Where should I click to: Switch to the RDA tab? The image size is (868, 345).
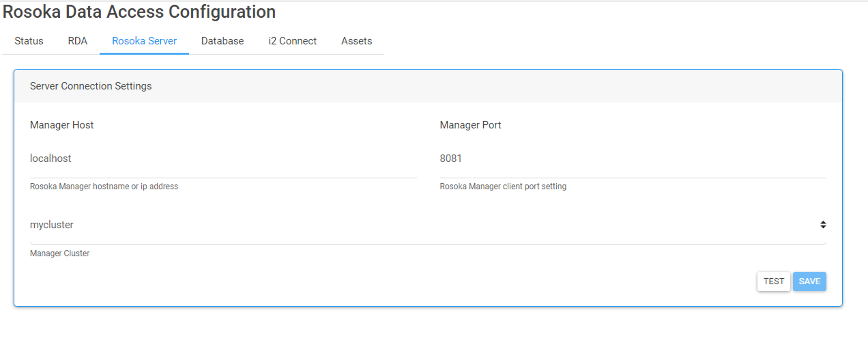click(x=77, y=41)
